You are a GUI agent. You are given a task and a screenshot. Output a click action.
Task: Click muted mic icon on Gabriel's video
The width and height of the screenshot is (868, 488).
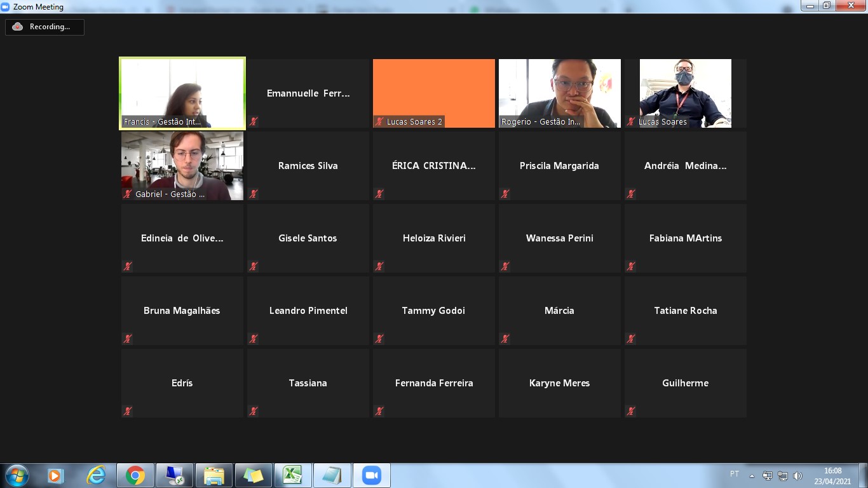pyautogui.click(x=128, y=194)
